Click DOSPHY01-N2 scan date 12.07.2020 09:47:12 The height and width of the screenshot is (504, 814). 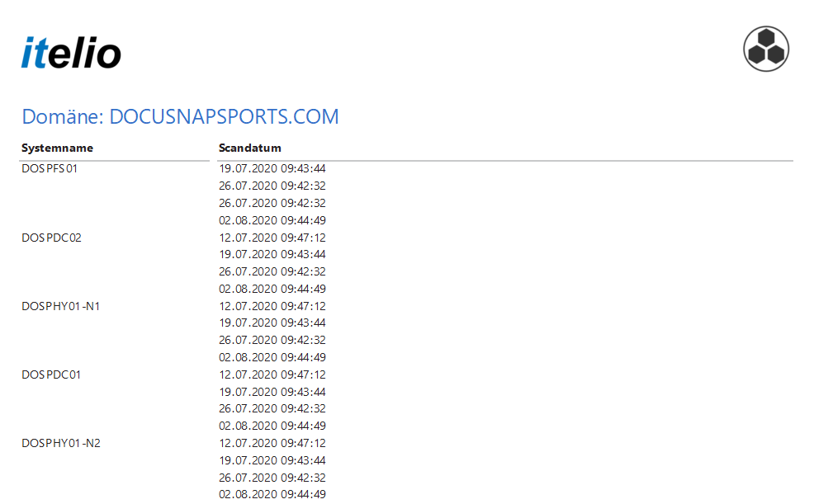[x=272, y=443]
